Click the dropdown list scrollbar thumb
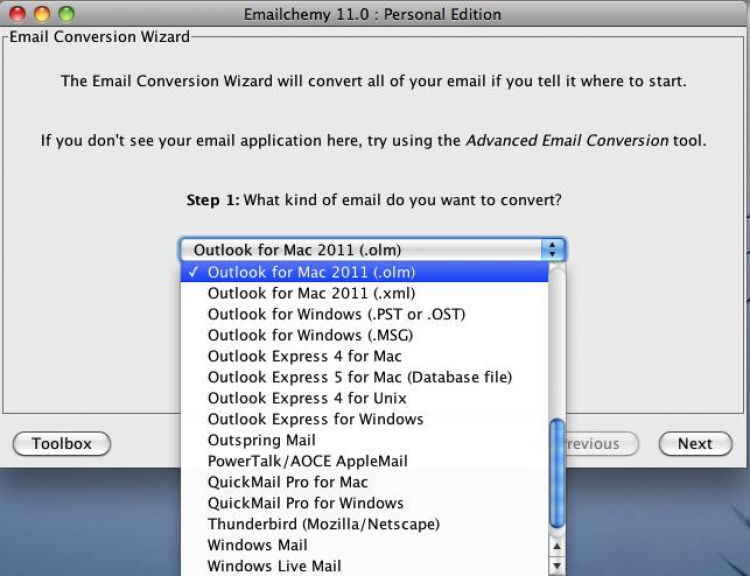Image resolution: width=750 pixels, height=576 pixels. [x=557, y=474]
